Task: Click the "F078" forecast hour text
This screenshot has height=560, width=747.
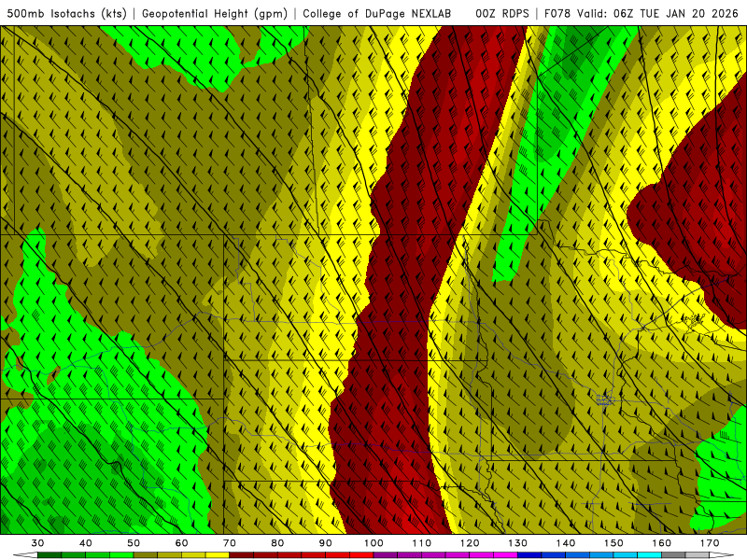Action: point(558,13)
